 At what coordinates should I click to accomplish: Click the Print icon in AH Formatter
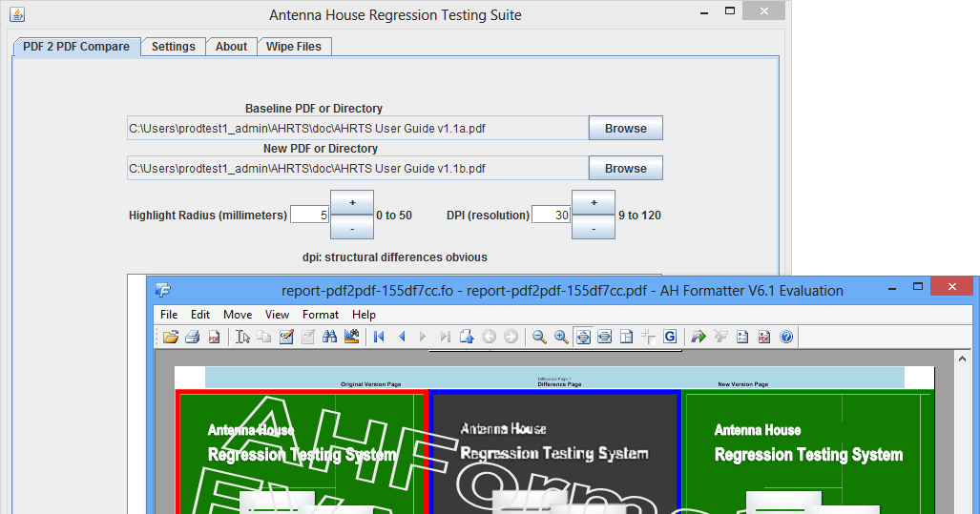192,338
